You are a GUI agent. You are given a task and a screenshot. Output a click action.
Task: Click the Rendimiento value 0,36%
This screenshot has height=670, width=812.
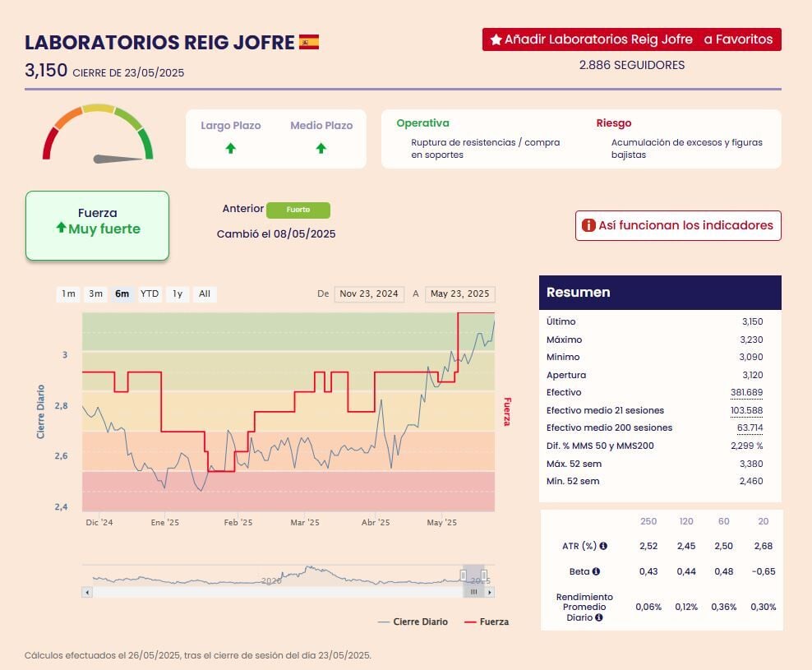[x=723, y=607]
